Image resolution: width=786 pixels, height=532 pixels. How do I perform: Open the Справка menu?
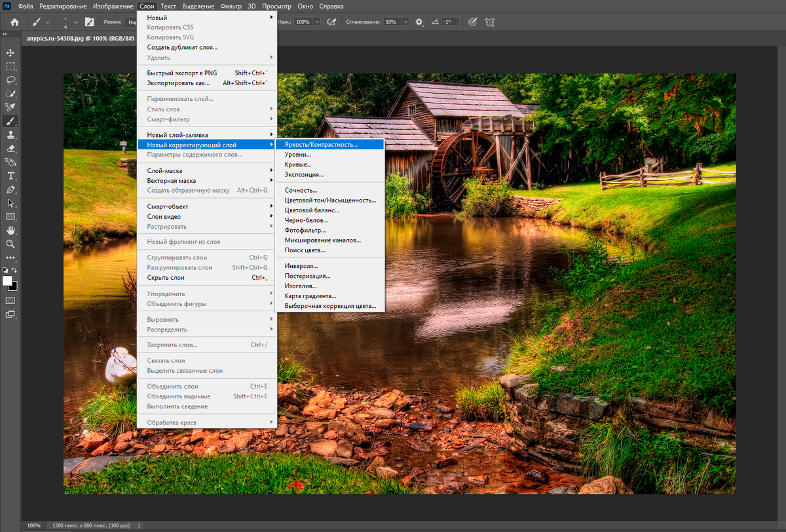pyautogui.click(x=331, y=6)
